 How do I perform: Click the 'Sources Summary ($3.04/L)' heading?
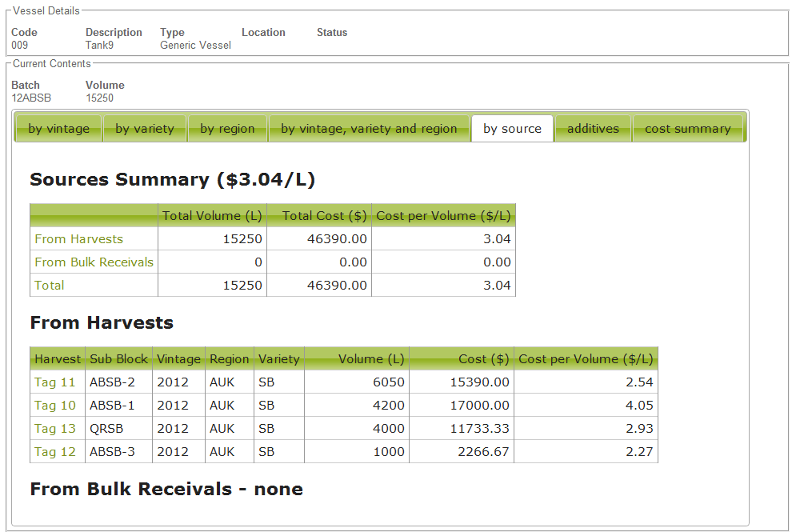click(x=172, y=180)
